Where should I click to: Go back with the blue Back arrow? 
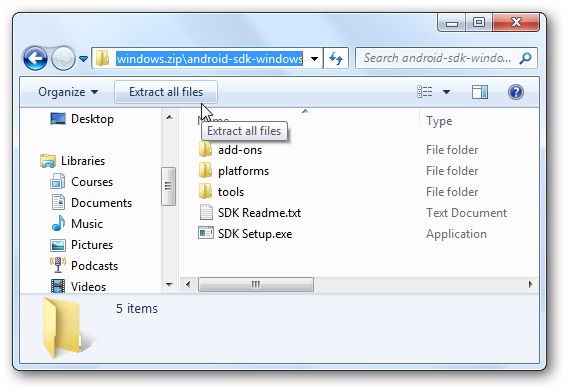35,58
